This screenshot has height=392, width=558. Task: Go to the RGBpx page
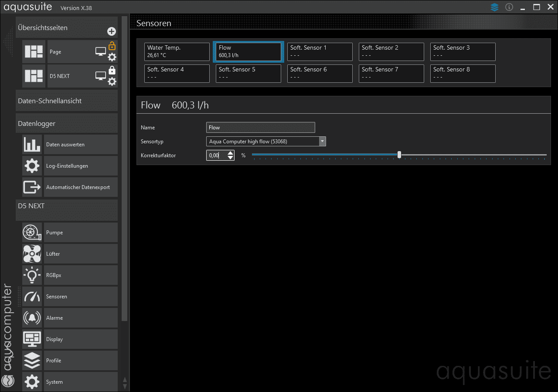pyautogui.click(x=81, y=275)
